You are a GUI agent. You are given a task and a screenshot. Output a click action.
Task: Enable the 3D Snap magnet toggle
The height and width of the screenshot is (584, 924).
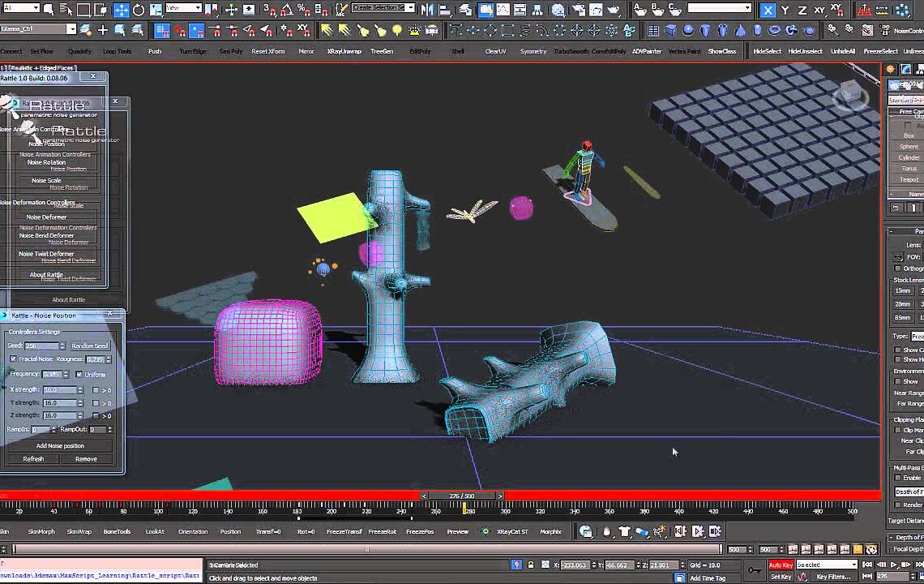pyautogui.click(x=269, y=10)
